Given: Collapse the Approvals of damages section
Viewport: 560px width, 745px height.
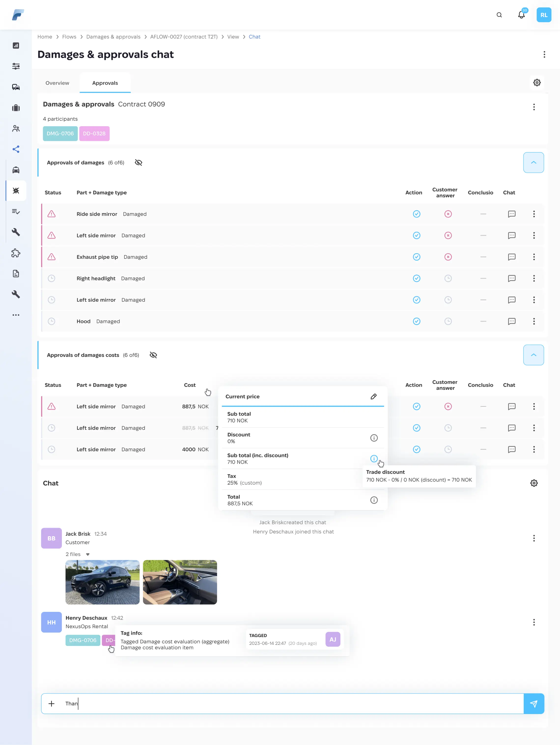Looking at the screenshot, I should [x=533, y=163].
